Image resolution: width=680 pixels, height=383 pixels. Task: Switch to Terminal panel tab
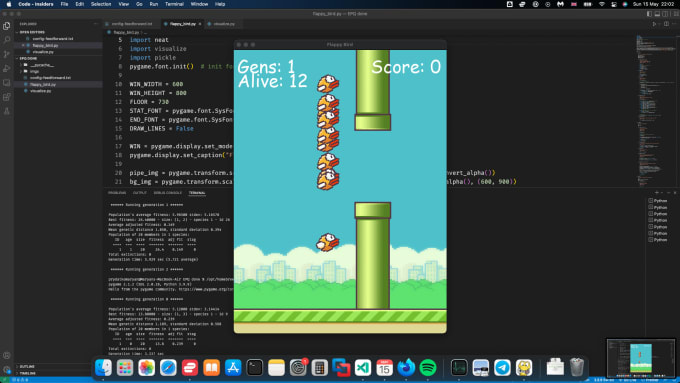[197, 193]
